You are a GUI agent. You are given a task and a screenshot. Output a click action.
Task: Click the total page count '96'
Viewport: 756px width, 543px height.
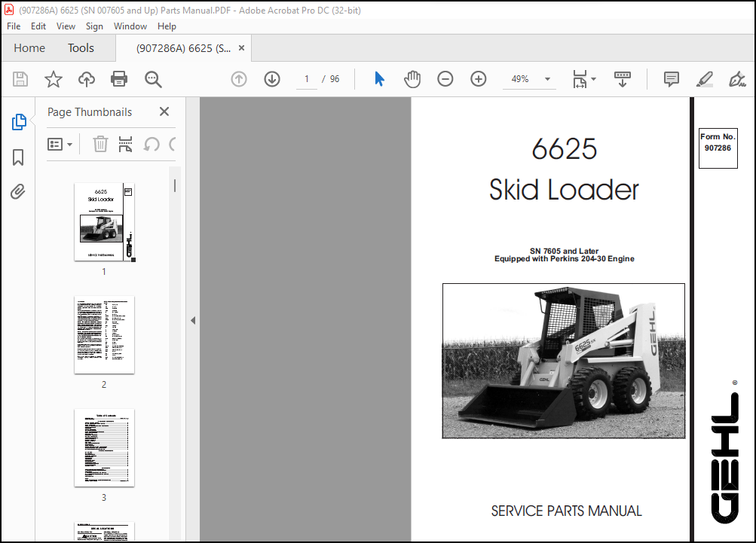pyautogui.click(x=335, y=79)
